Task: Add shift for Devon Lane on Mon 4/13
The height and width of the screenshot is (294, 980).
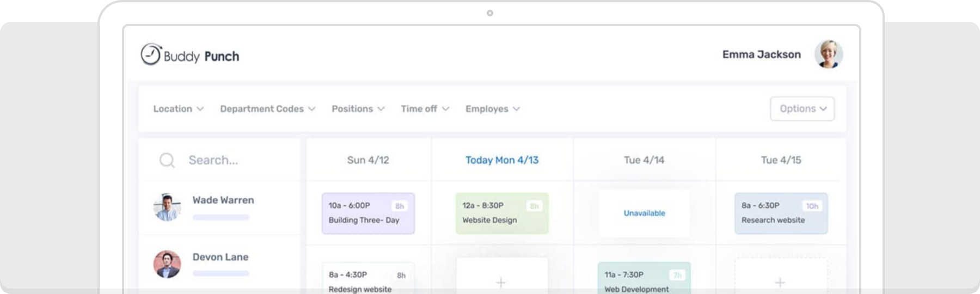Action: point(501,282)
